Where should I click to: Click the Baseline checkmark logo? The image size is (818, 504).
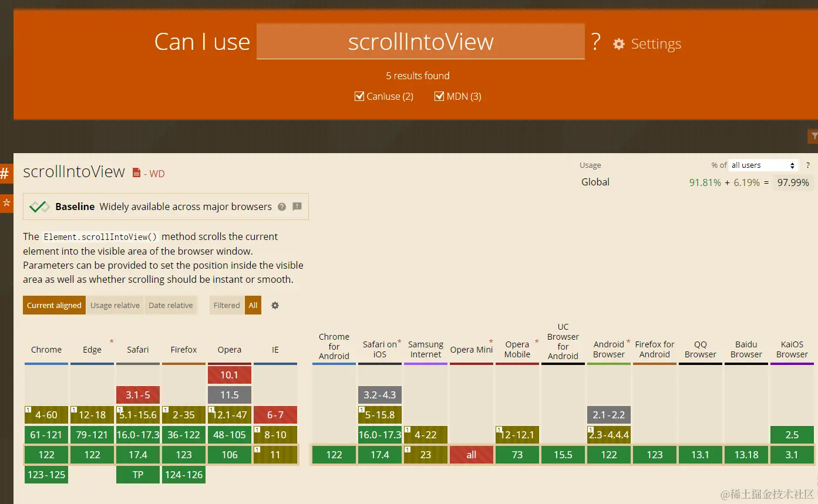39,207
